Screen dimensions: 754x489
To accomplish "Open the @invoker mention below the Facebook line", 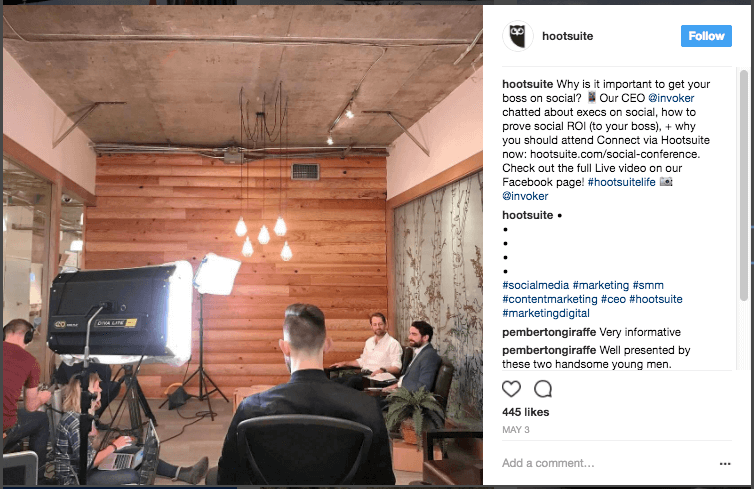I will point(525,196).
